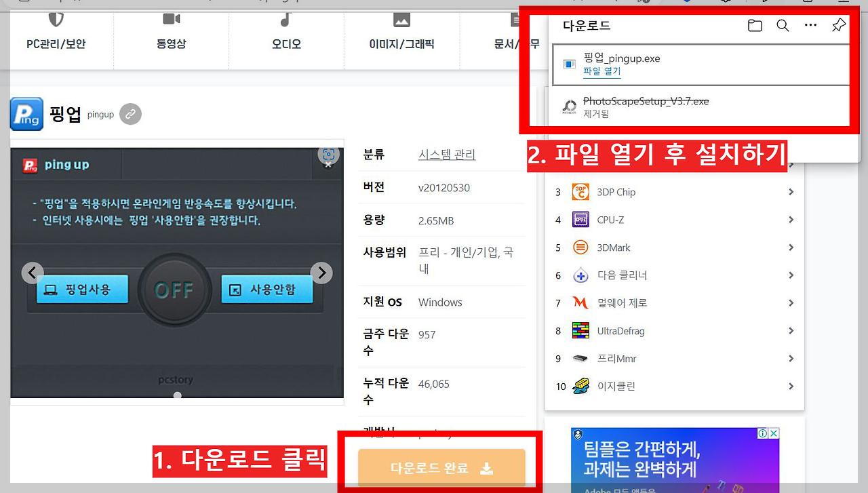
Task: Click the Ping app logo icon
Action: pos(26,113)
